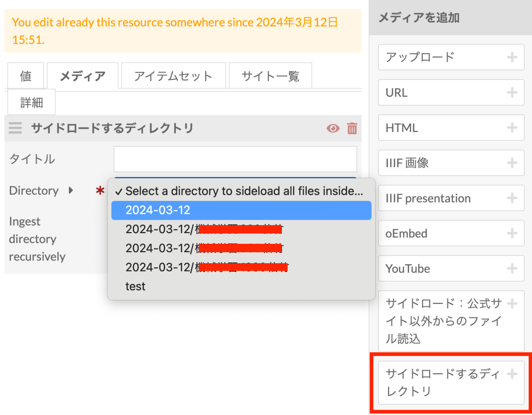
Task: Click the drag handle beside サイドロードするディレクトリ
Action: tap(16, 128)
